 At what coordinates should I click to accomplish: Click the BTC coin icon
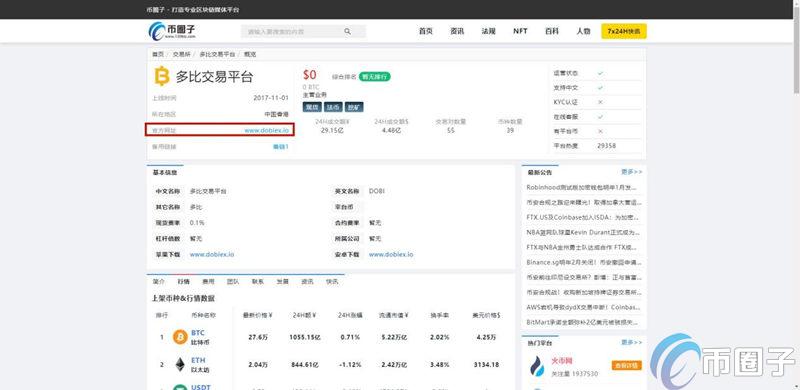(x=180, y=337)
